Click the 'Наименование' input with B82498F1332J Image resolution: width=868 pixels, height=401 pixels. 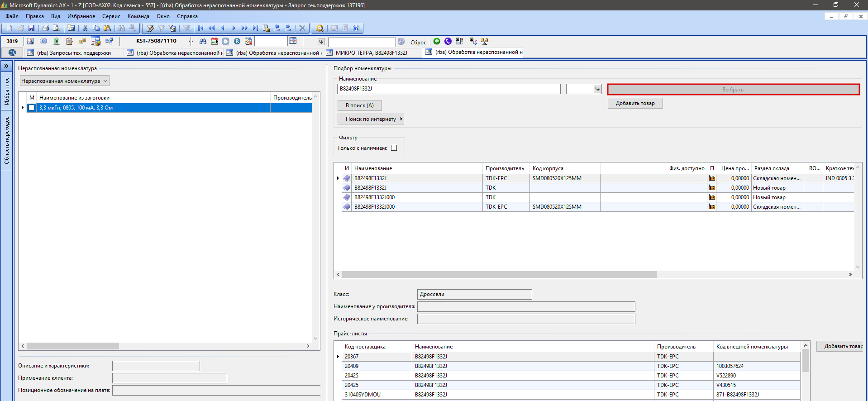click(x=448, y=89)
